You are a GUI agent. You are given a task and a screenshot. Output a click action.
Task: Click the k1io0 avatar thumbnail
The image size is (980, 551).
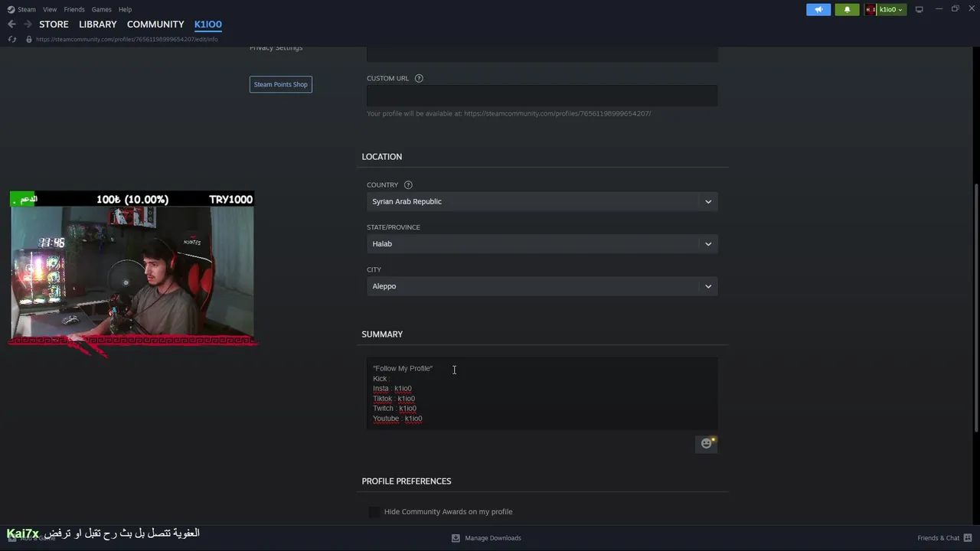[871, 9]
